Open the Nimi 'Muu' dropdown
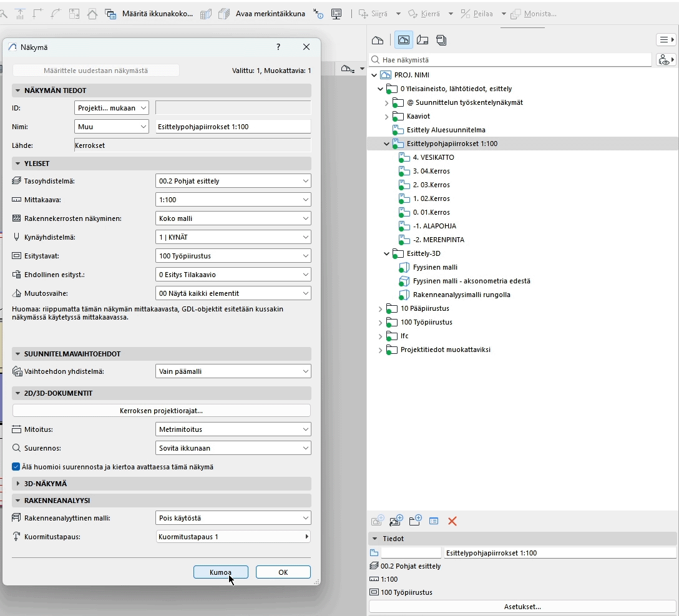This screenshot has height=616, width=679. [x=112, y=127]
